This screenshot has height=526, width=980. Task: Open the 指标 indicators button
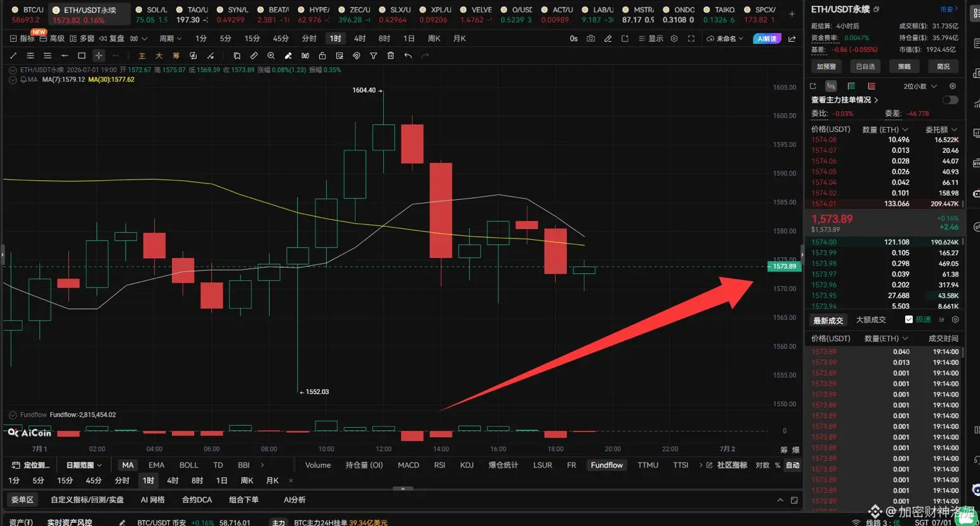pos(22,39)
